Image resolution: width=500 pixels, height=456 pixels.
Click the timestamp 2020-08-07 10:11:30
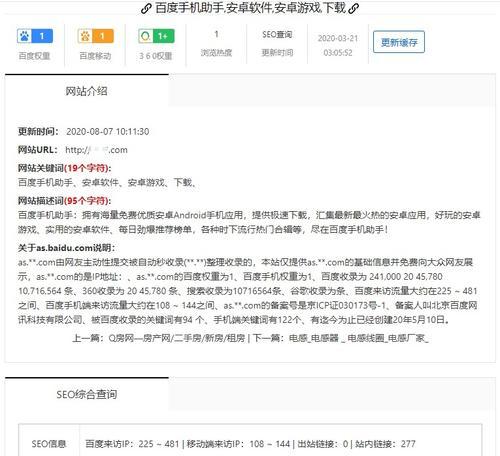pyautogui.click(x=108, y=132)
